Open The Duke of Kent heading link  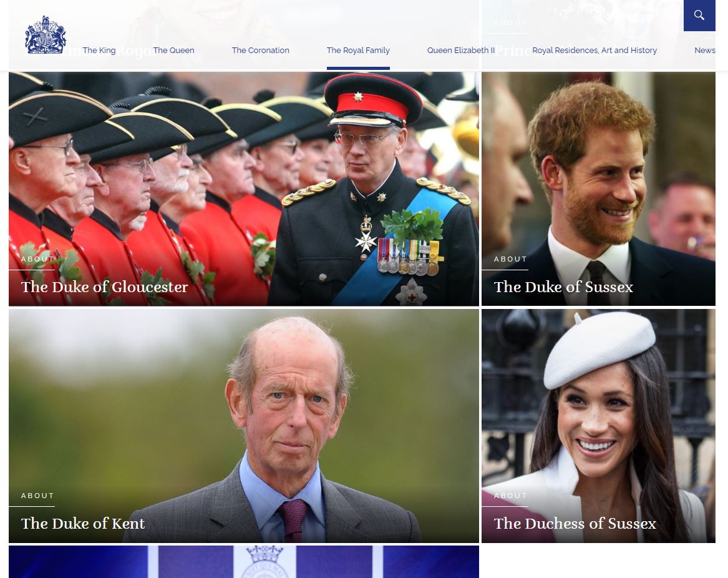pyautogui.click(x=83, y=523)
